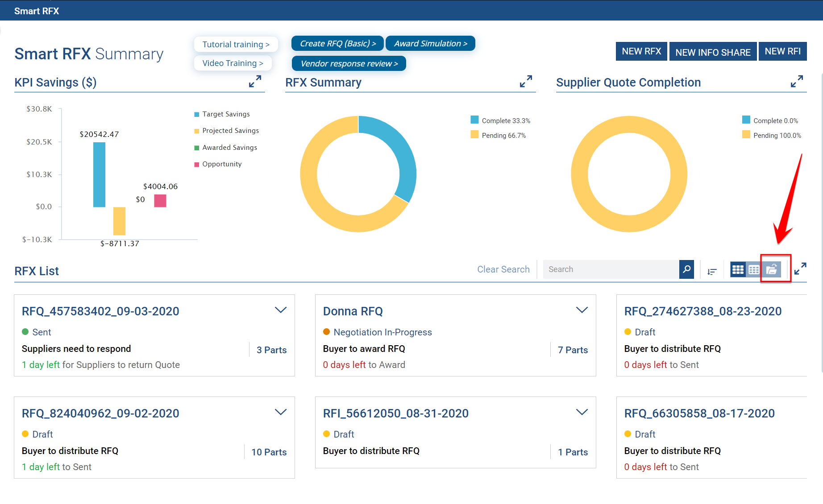Screen dimensions: 823x504
Task: Expand the RFI_56612050_08-31-2020 card chevron
Action: tap(582, 412)
